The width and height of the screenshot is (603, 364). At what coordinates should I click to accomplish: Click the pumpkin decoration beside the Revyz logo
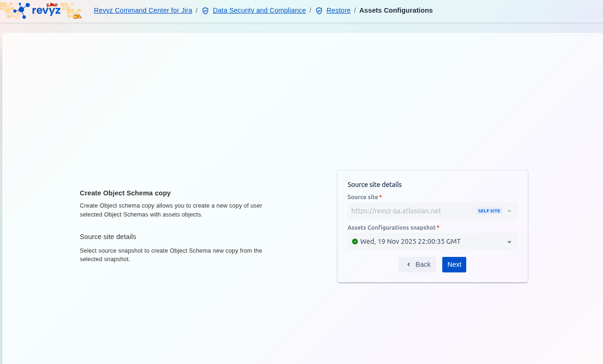click(x=77, y=16)
